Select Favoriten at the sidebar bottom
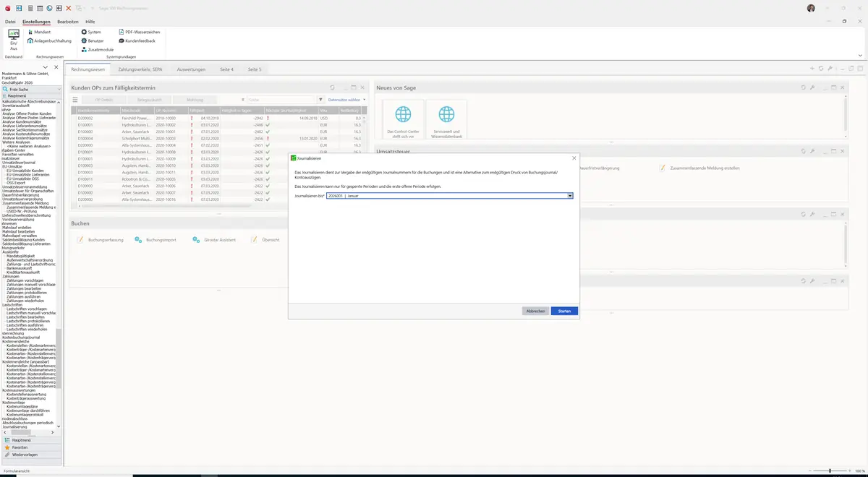This screenshot has height=477, width=868. click(x=31, y=447)
